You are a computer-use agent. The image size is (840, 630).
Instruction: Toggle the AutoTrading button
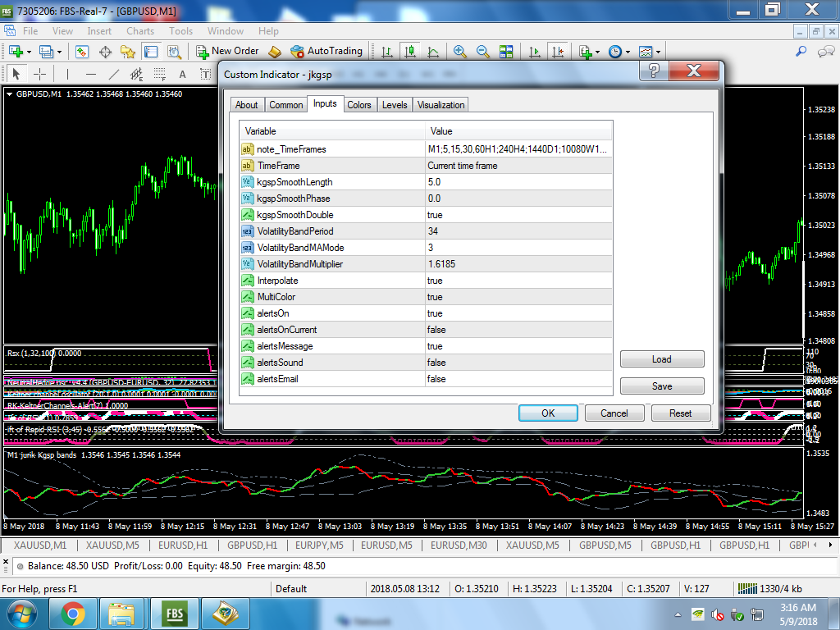[x=326, y=51]
